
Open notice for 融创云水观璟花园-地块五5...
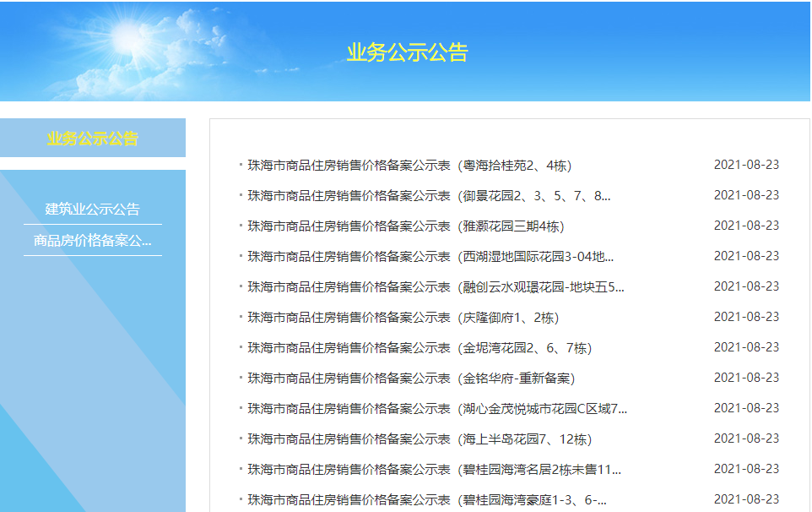point(436,287)
